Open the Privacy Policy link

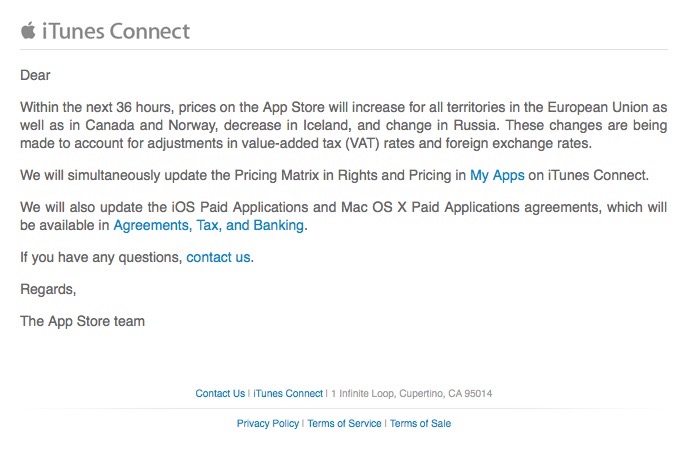point(268,424)
